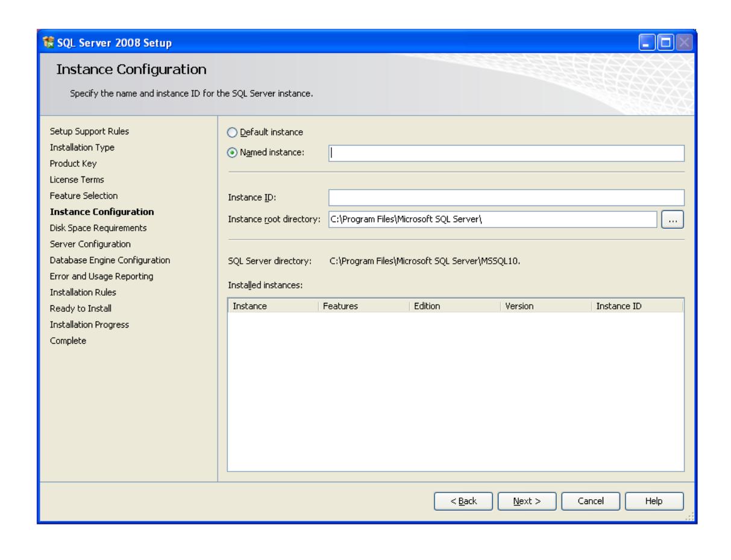Sort by the Instance ID column header
The image size is (731, 560).
pos(637,306)
